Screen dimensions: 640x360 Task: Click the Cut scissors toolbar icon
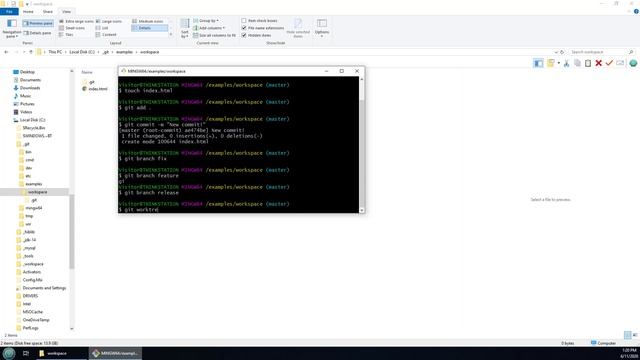(566, 63)
